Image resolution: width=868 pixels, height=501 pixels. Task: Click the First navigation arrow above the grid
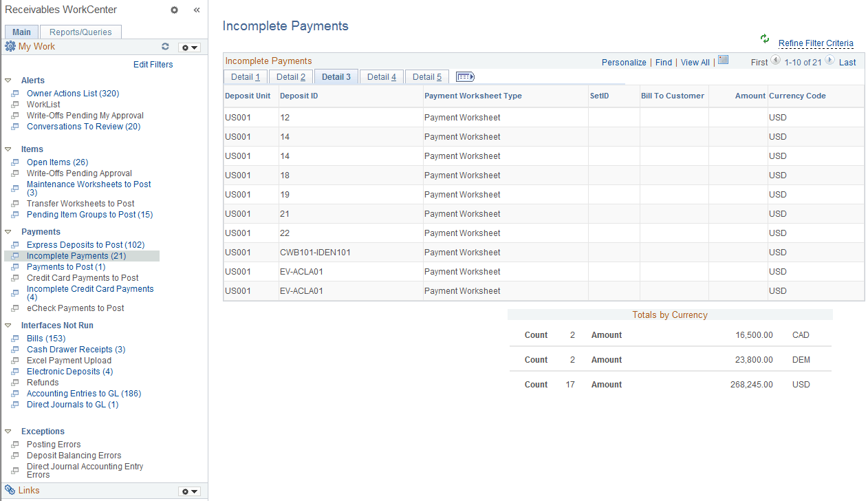774,61
